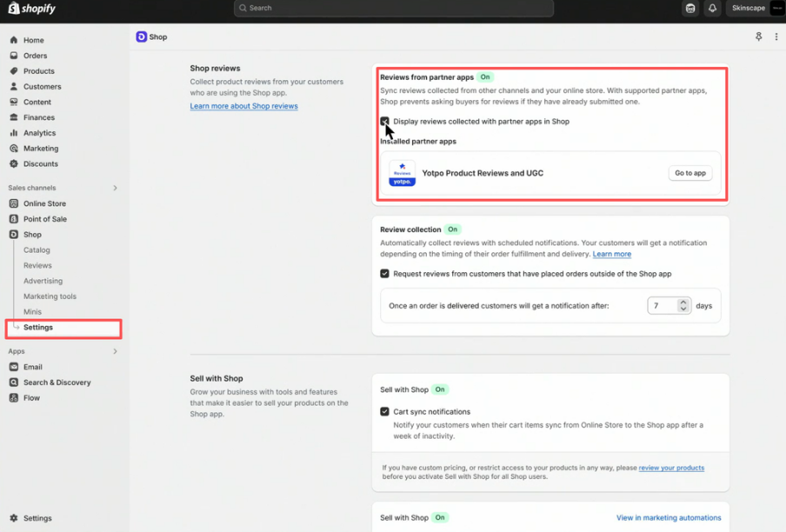Toggle Request reviews from customers checkbox
This screenshot has height=532, width=786.
tap(384, 274)
